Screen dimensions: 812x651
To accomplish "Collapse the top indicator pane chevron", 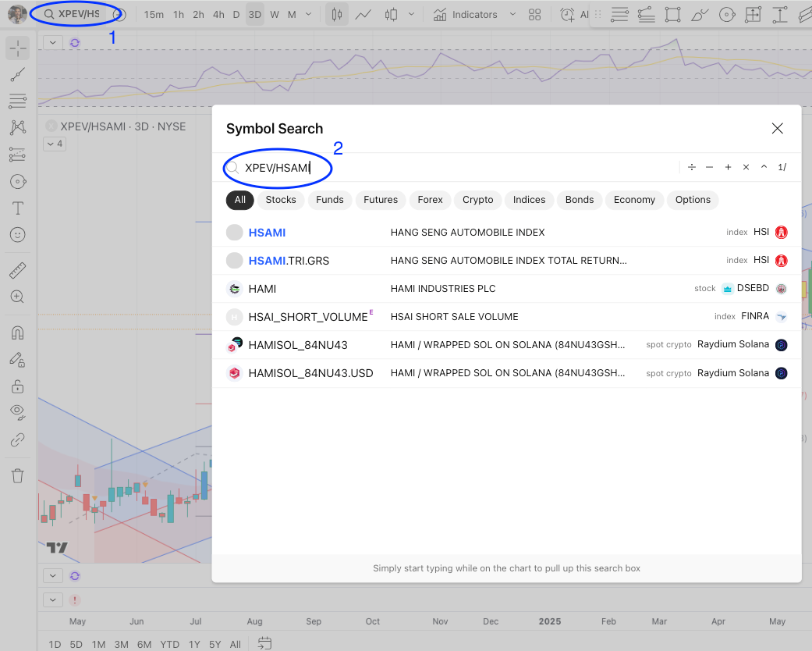I will [x=53, y=42].
